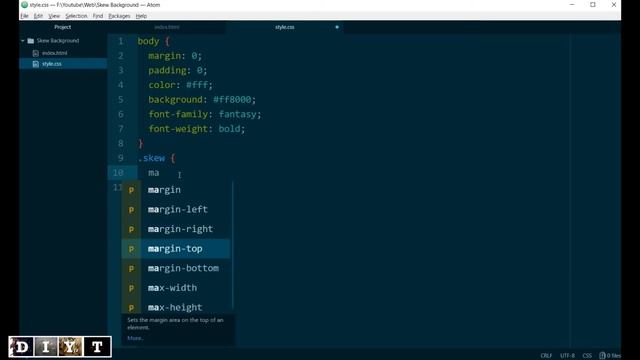Click the autocomplete list scrollbar
The image size is (640, 360).
tap(232, 245)
